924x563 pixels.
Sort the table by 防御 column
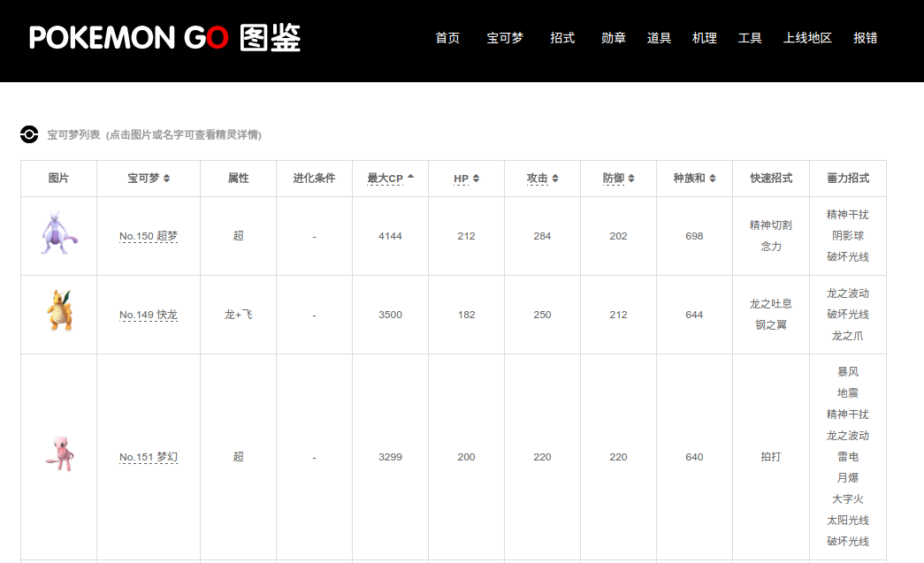618,178
